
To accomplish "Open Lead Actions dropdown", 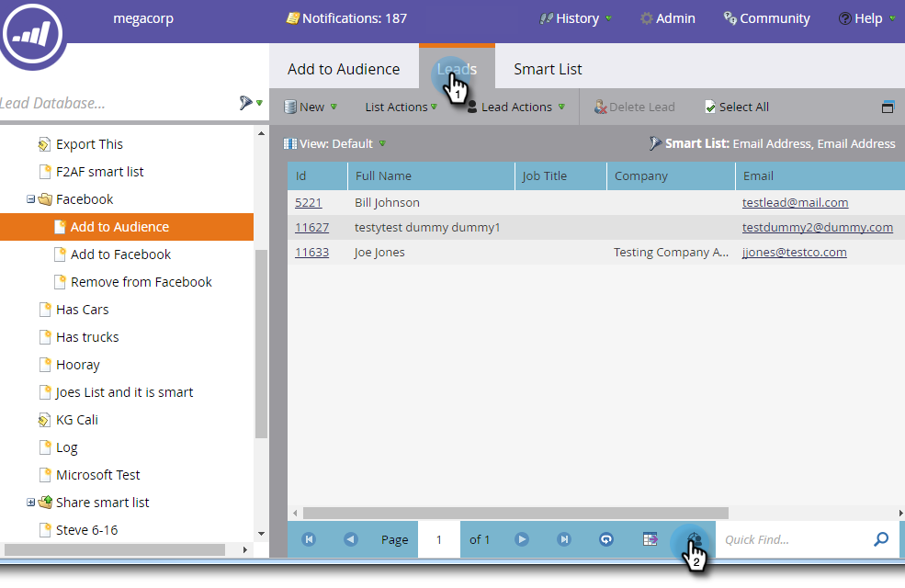I will 516,107.
